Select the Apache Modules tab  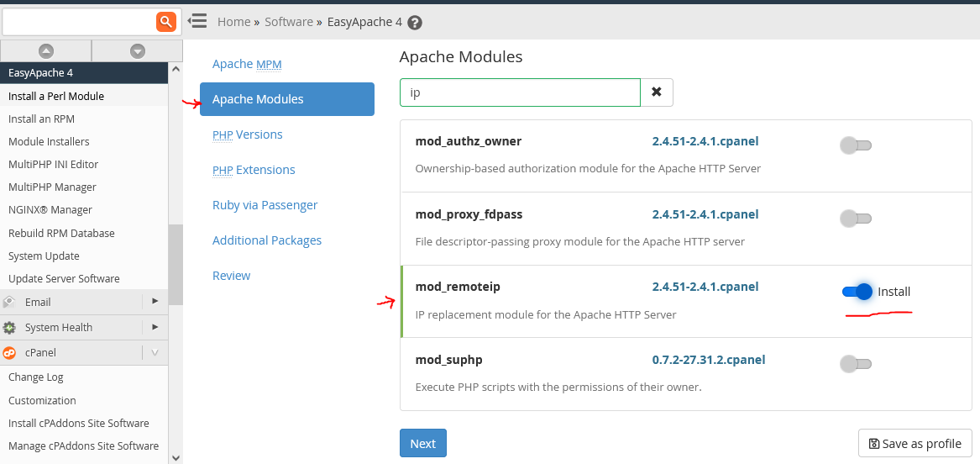click(x=287, y=99)
